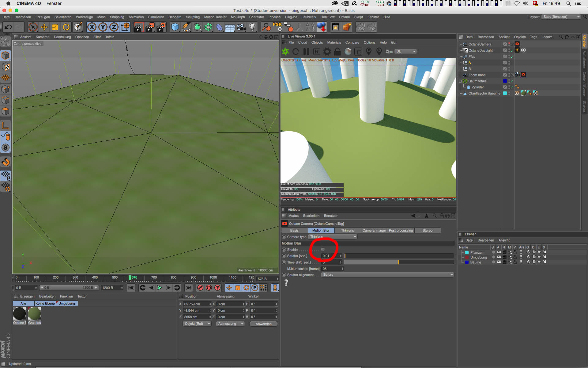Select the Gras material thumbnail

coord(34,314)
